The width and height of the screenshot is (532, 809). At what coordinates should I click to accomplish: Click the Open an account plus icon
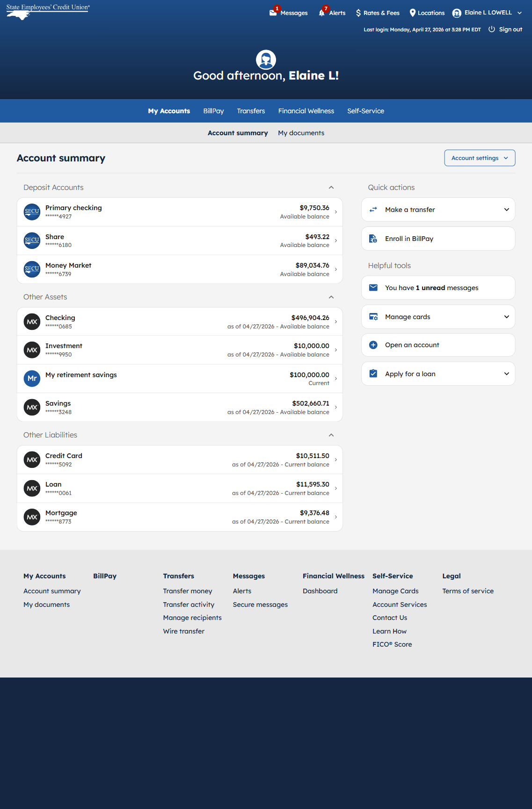tap(373, 345)
